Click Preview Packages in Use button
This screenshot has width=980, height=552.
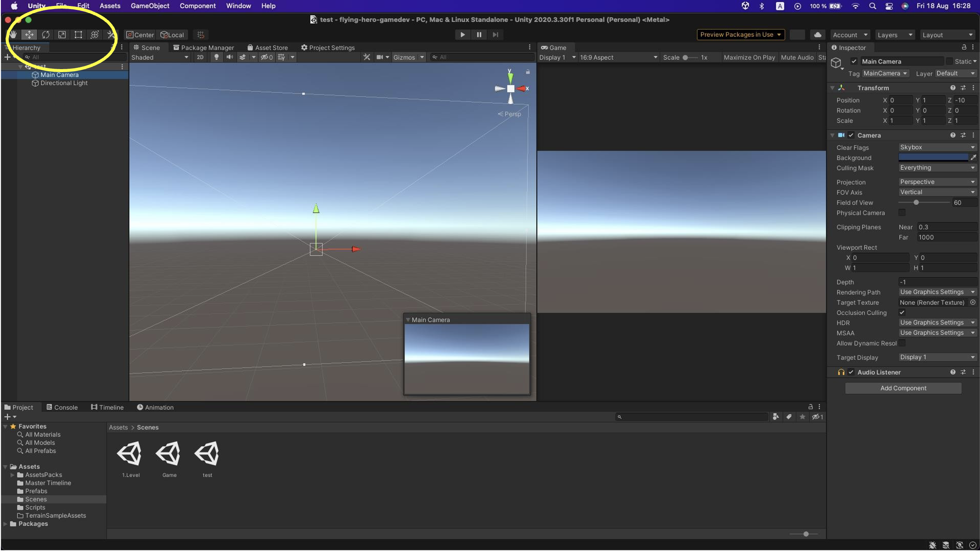click(x=740, y=35)
